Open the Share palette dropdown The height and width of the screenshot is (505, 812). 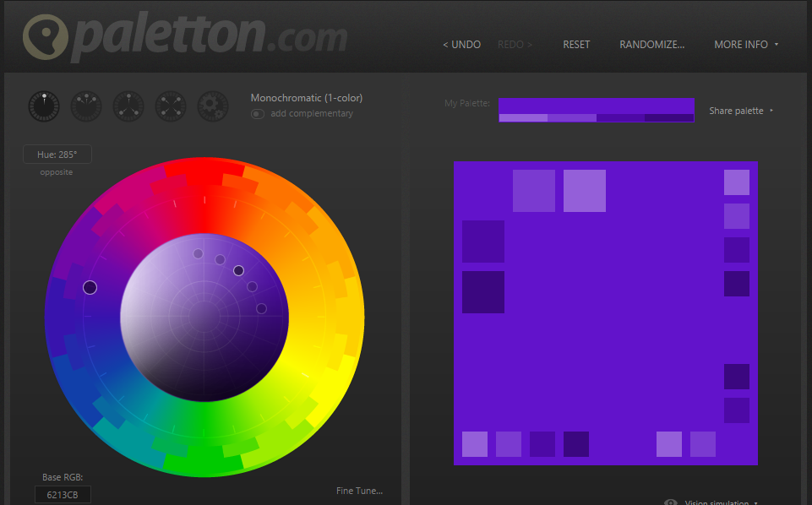741,111
